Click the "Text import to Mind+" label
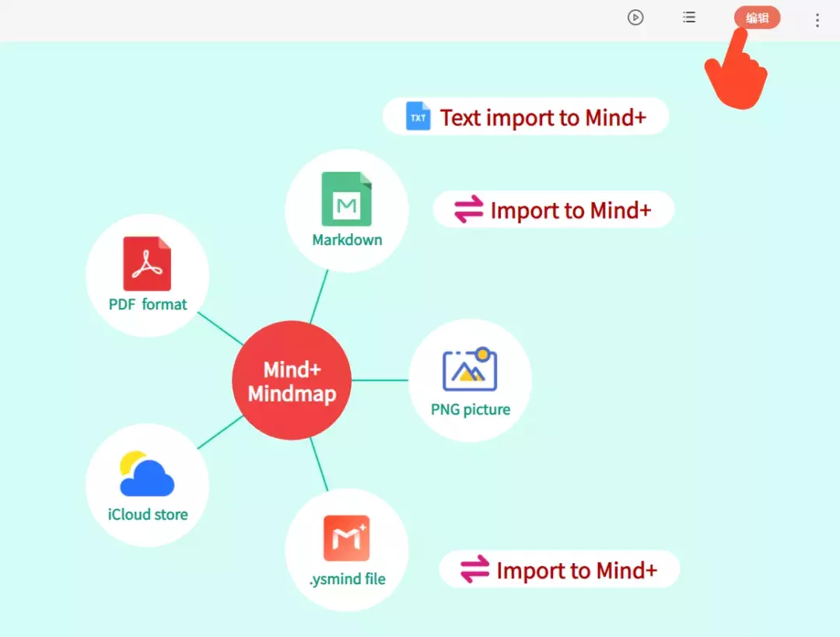The height and width of the screenshot is (637, 840). point(544,117)
